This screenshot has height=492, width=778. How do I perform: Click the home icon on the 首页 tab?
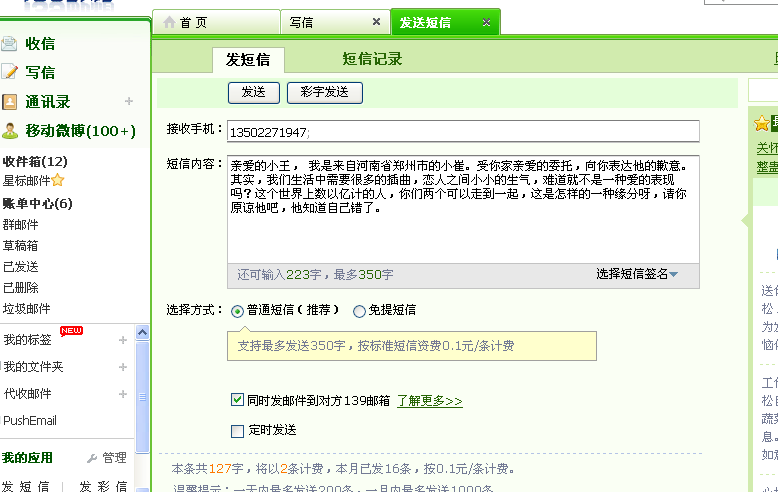coord(169,22)
